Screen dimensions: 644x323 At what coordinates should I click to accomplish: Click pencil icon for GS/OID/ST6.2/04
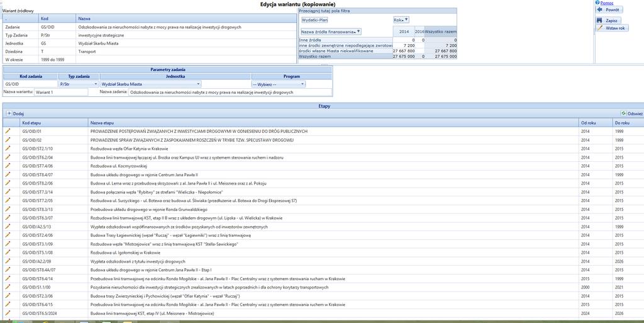click(x=8, y=157)
